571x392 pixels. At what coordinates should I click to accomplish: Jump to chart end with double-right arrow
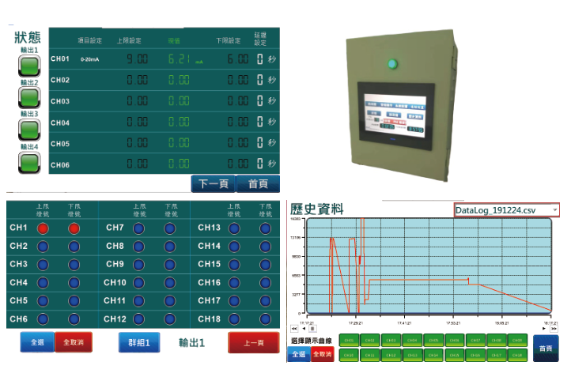click(554, 328)
